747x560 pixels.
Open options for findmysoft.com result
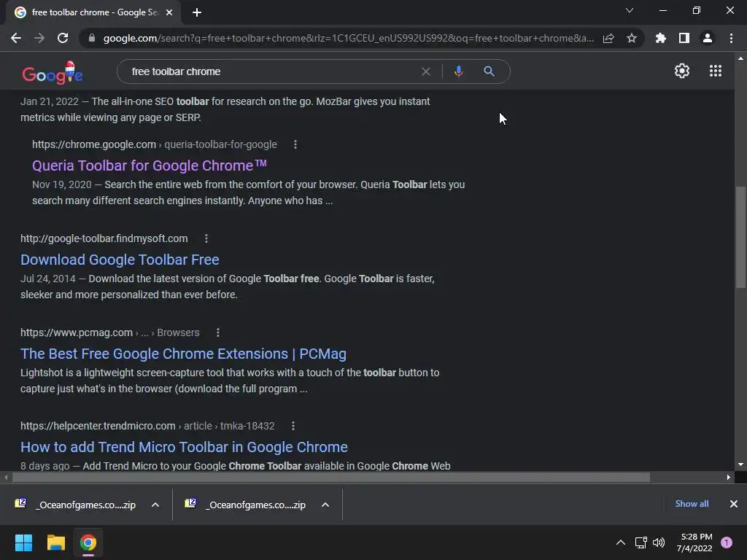click(206, 238)
